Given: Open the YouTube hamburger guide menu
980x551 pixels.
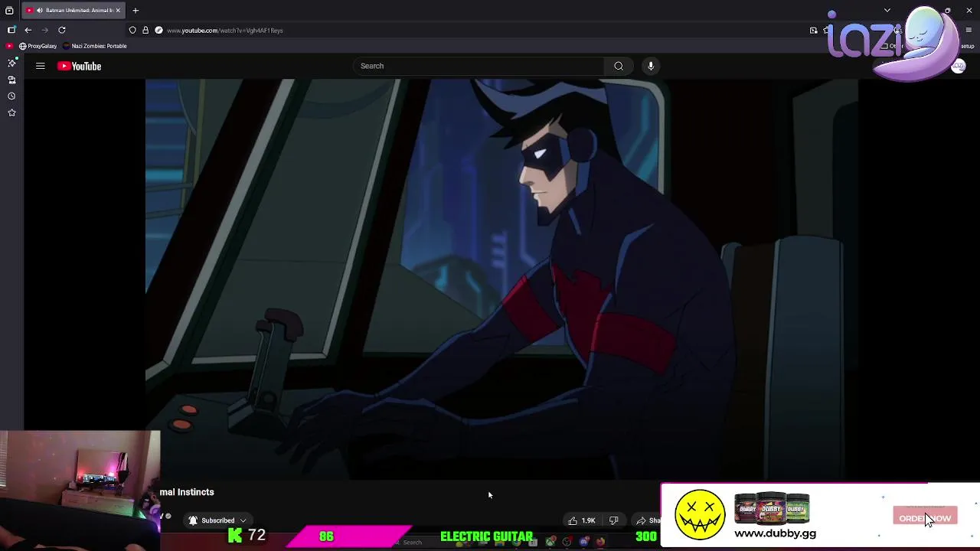Looking at the screenshot, I should click(41, 66).
